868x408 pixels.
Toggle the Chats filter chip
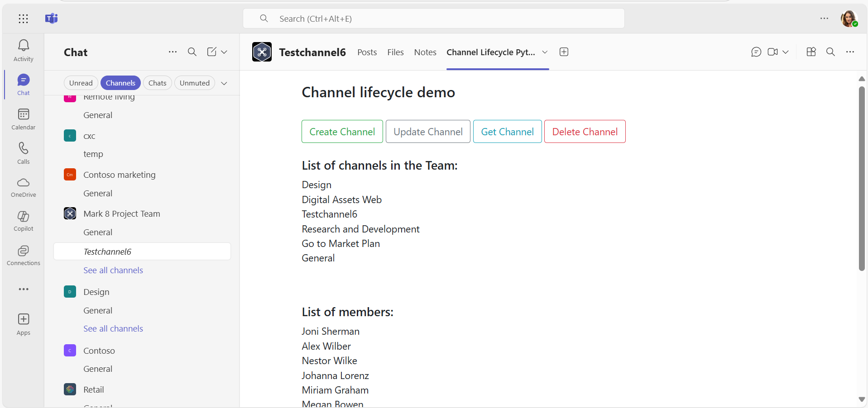coord(157,83)
